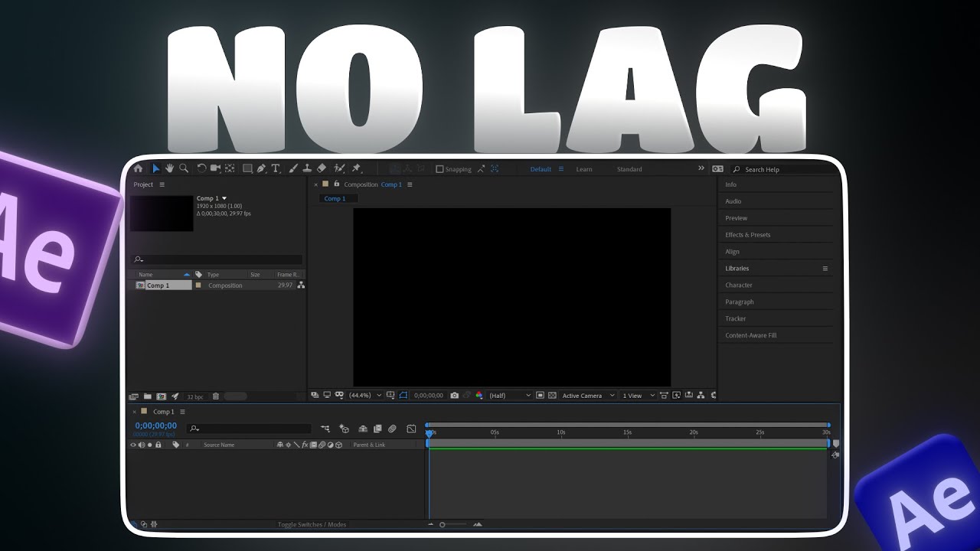Select the Rectangle shape tool

click(x=247, y=168)
